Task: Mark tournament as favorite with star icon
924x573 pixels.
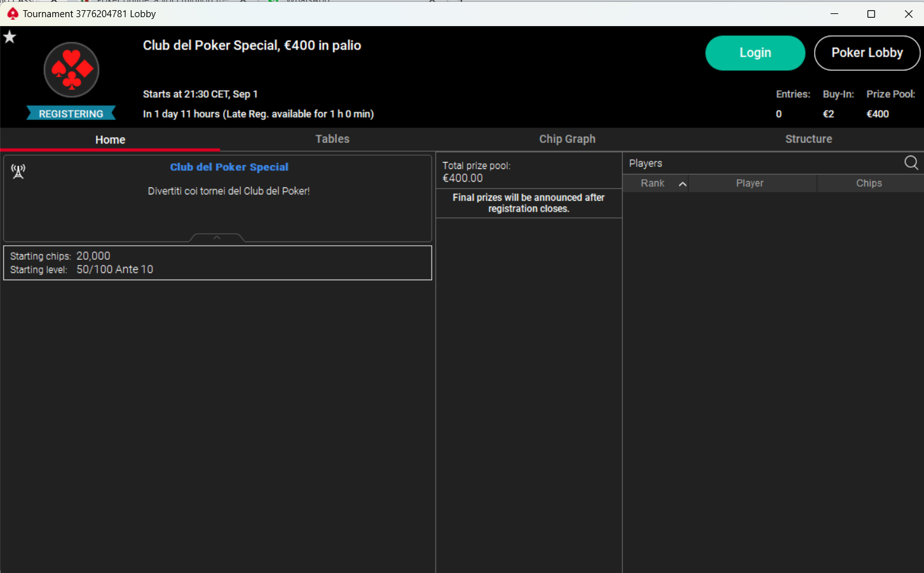Action: point(10,37)
